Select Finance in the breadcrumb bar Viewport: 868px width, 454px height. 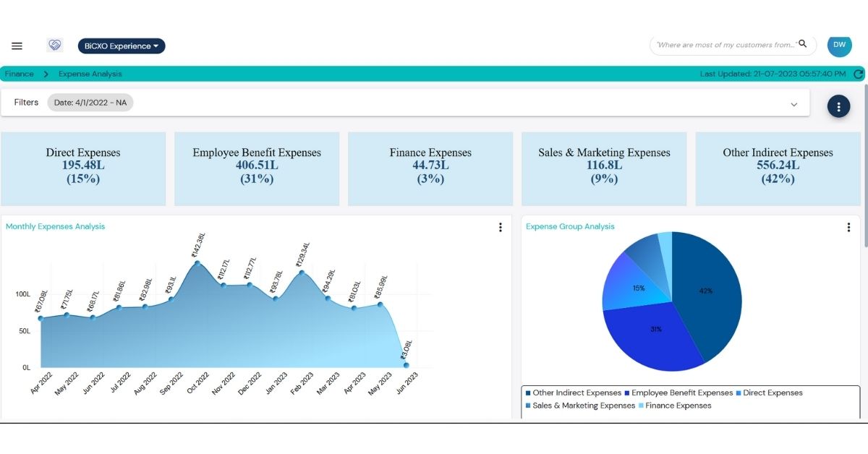point(20,74)
